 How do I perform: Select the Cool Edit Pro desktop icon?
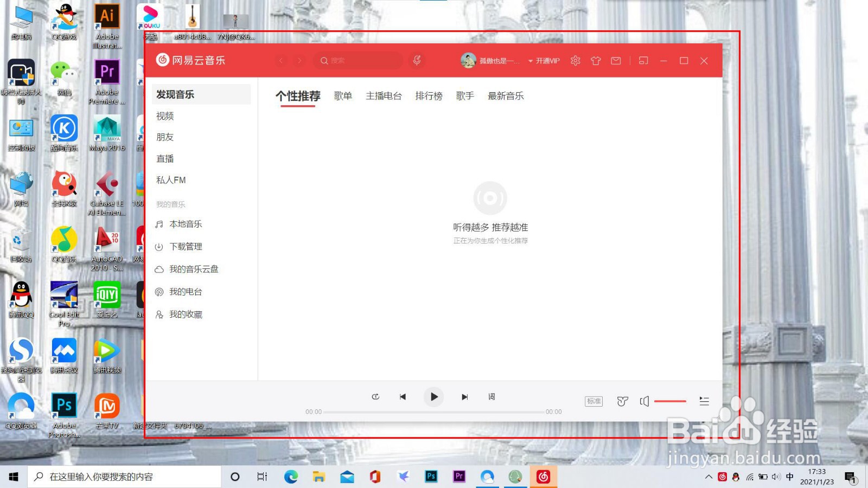pyautogui.click(x=64, y=304)
